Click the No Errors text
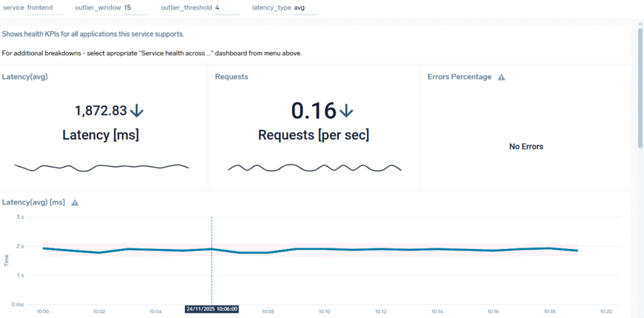This screenshot has width=644, height=318. [526, 146]
